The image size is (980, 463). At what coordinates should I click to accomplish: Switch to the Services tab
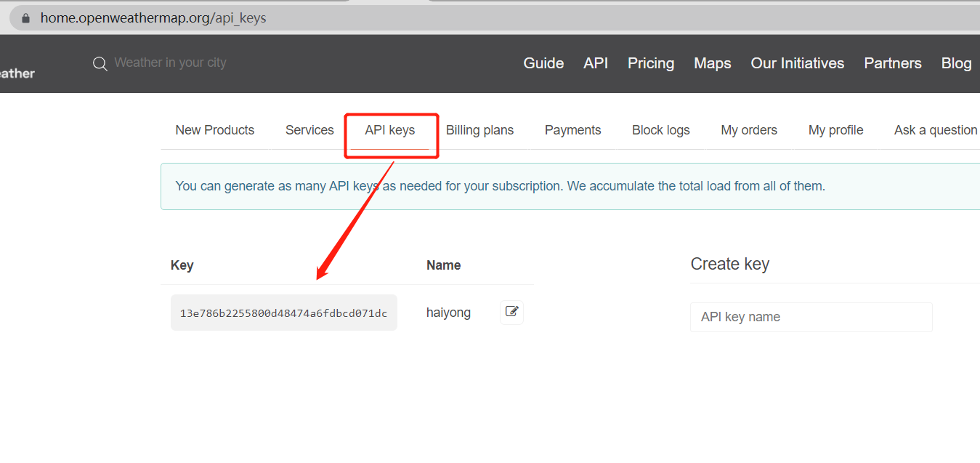point(309,130)
